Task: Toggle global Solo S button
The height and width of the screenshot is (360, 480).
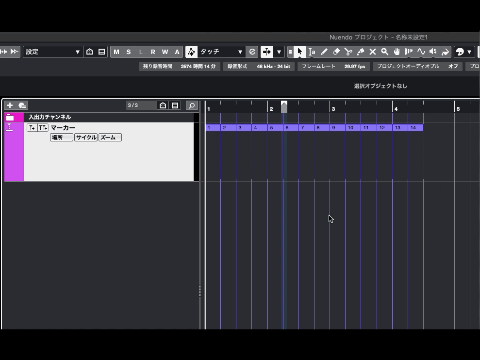Action: click(128, 52)
